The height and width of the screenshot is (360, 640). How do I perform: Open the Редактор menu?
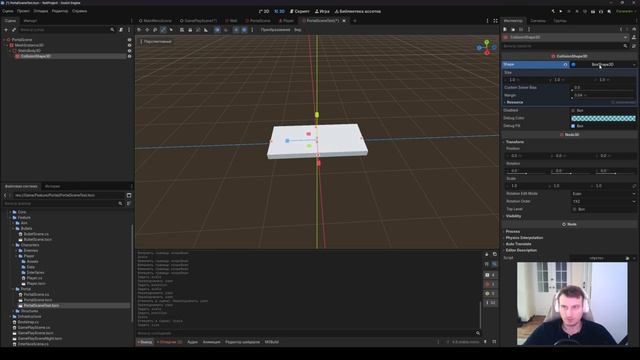point(60,11)
